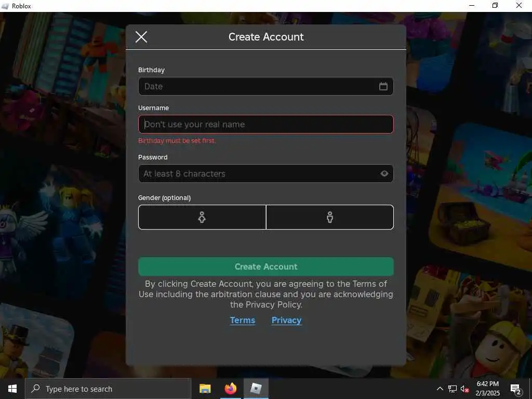Open File Explorer from the taskbar
The height and width of the screenshot is (399, 532).
tap(205, 389)
